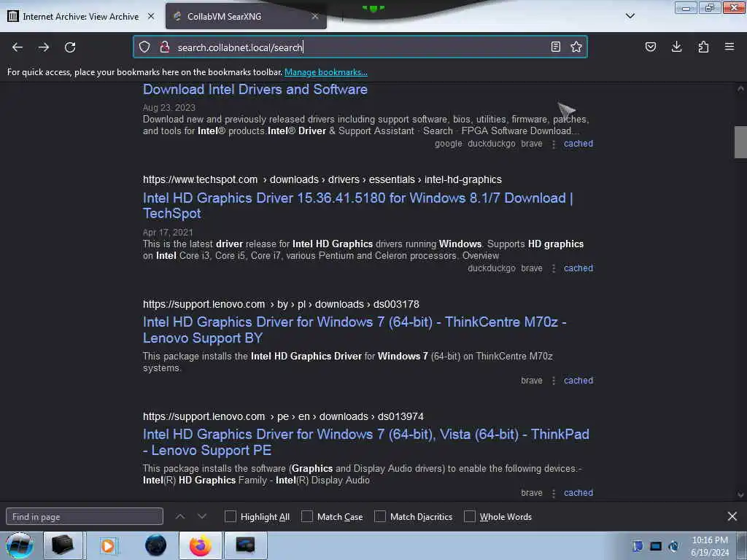747x560 pixels.
Task: Open cached link for Intel Drivers result
Action: 578,144
